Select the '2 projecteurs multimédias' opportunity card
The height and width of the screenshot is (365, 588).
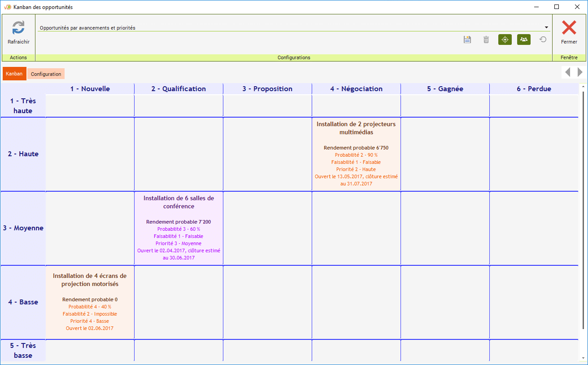pos(356,154)
